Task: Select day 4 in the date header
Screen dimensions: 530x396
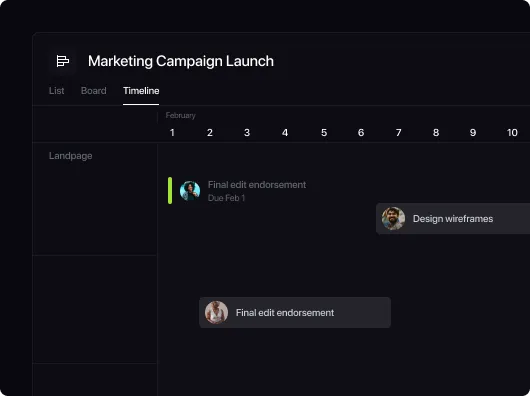Action: tap(285, 132)
